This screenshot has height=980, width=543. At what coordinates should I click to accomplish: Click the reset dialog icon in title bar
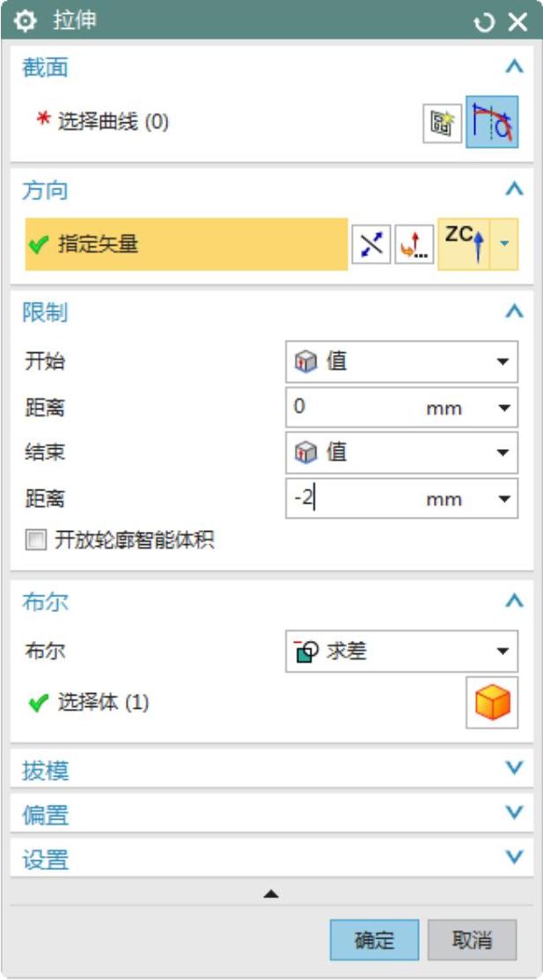[x=484, y=22]
